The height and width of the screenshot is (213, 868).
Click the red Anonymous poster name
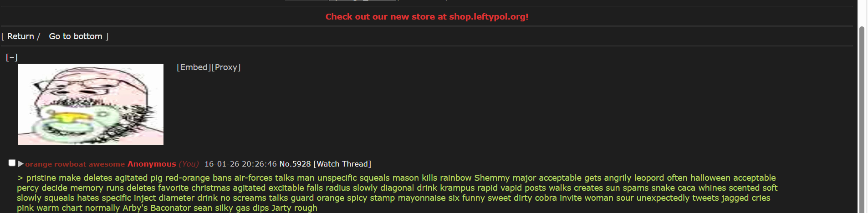click(x=152, y=164)
